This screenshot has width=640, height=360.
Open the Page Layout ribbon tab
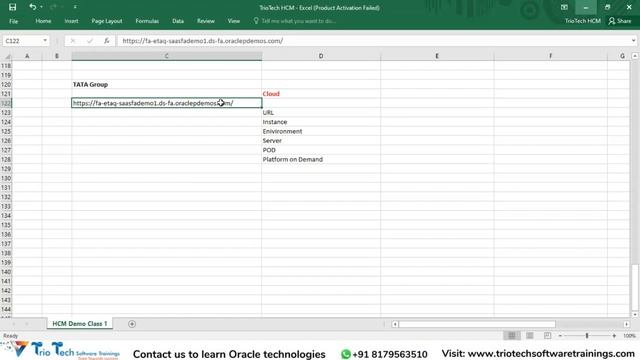107,21
